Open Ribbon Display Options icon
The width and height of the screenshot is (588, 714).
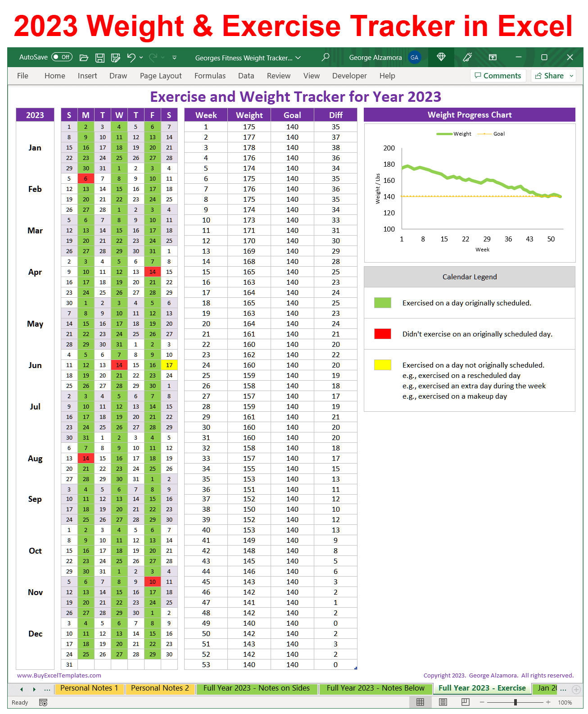493,57
